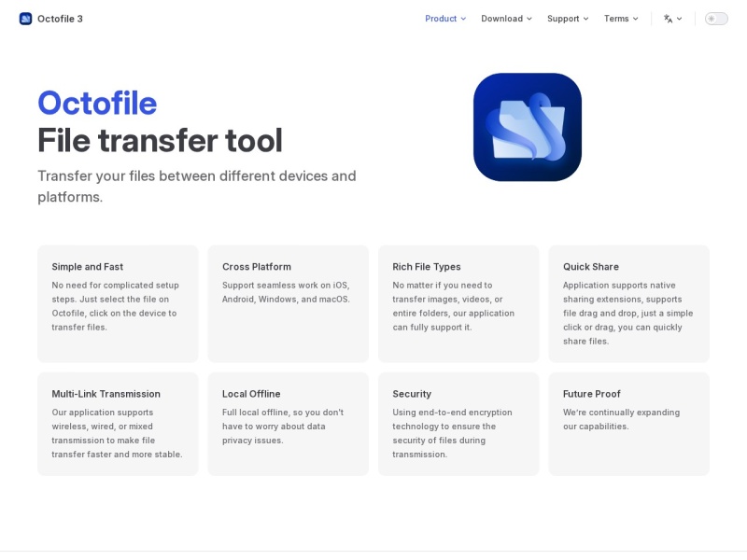The image size is (747, 560).
Task: Go to Octofile 3 home link
Action: [x=51, y=19]
